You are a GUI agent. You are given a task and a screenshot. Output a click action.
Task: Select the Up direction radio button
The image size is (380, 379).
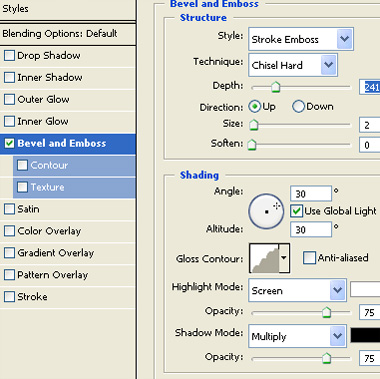(255, 107)
